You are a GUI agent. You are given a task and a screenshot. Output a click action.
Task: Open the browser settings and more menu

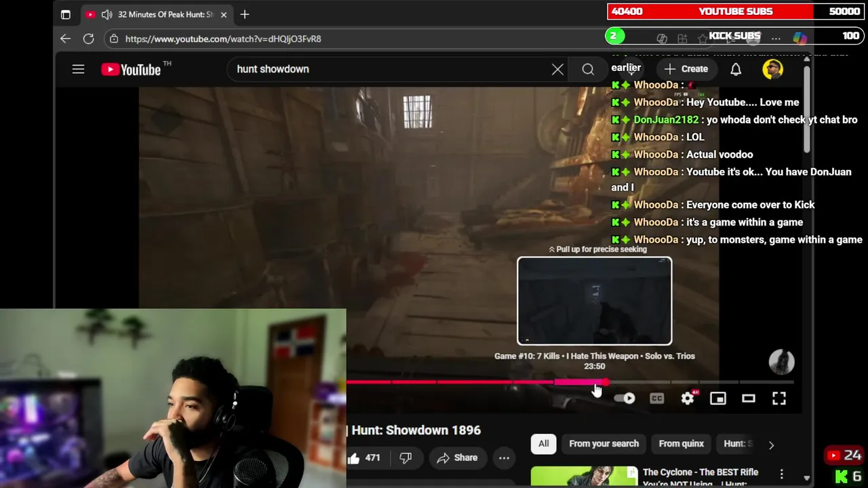click(x=776, y=39)
